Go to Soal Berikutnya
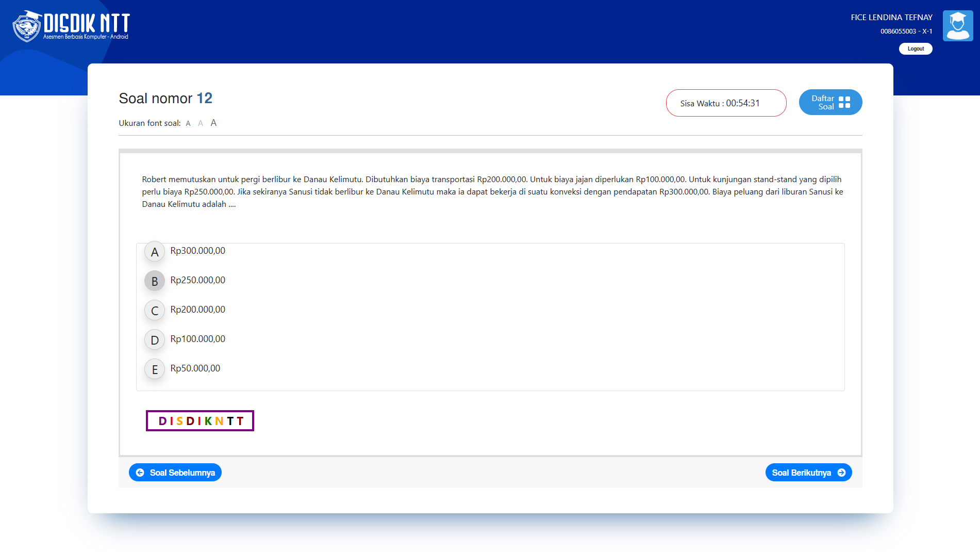 point(808,473)
